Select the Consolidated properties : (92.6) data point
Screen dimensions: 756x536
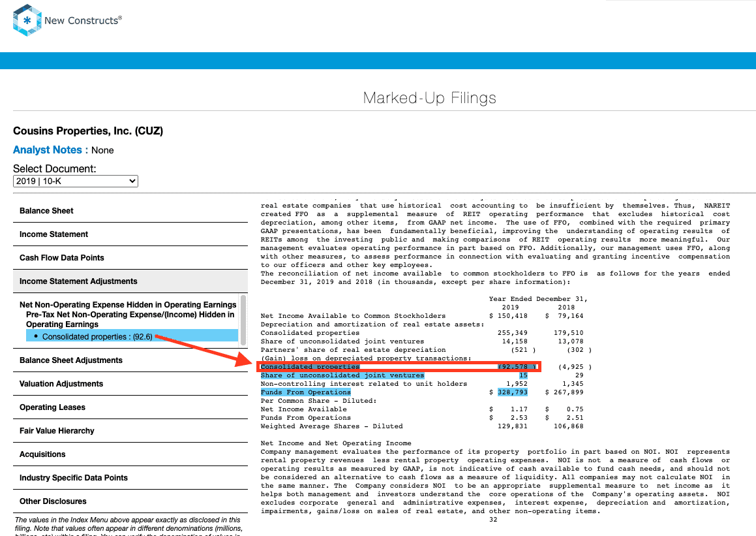[x=132, y=336]
